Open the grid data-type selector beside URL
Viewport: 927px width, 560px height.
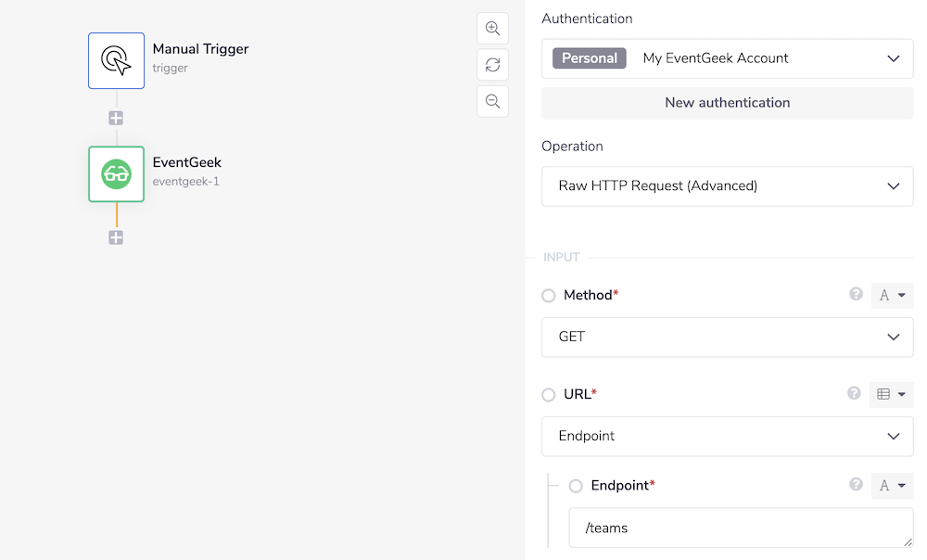point(891,393)
